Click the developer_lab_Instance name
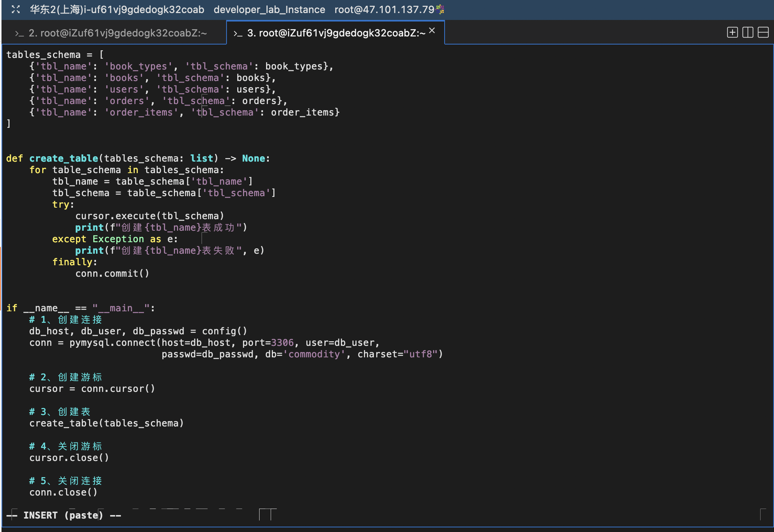 (269, 10)
